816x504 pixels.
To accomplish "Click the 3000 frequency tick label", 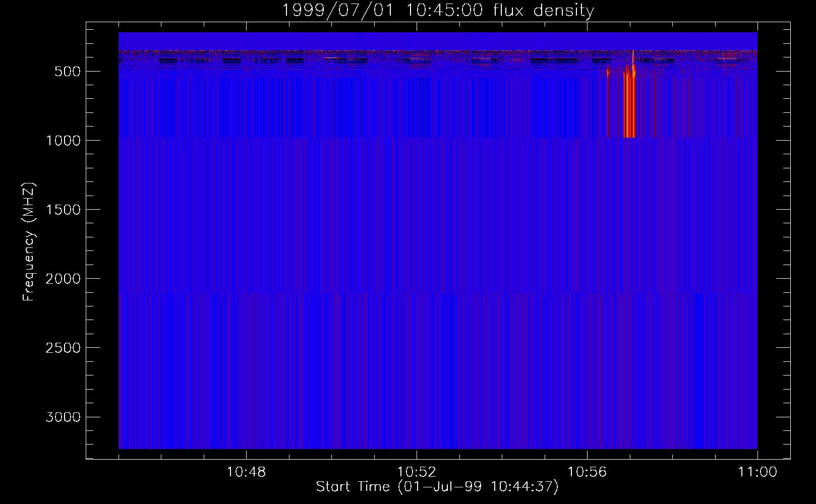I will (x=63, y=417).
